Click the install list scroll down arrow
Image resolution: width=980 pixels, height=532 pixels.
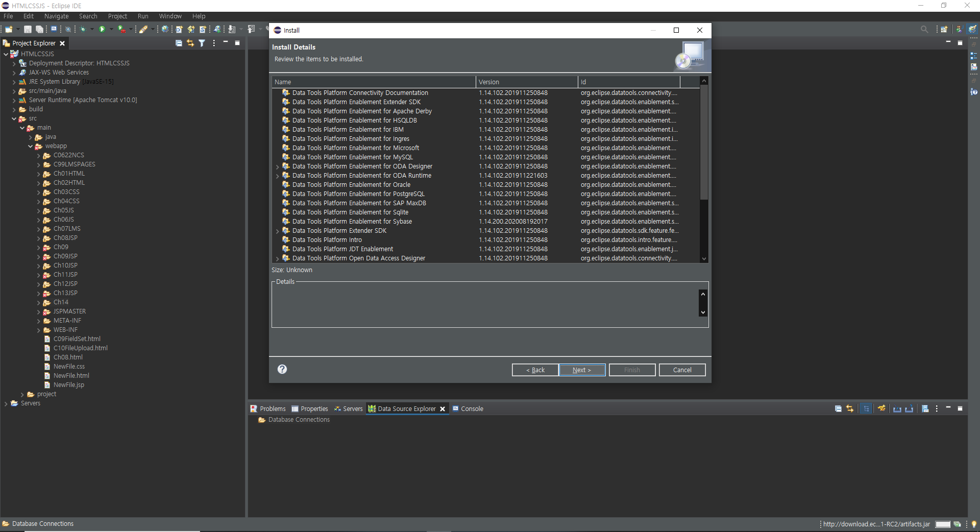704,259
